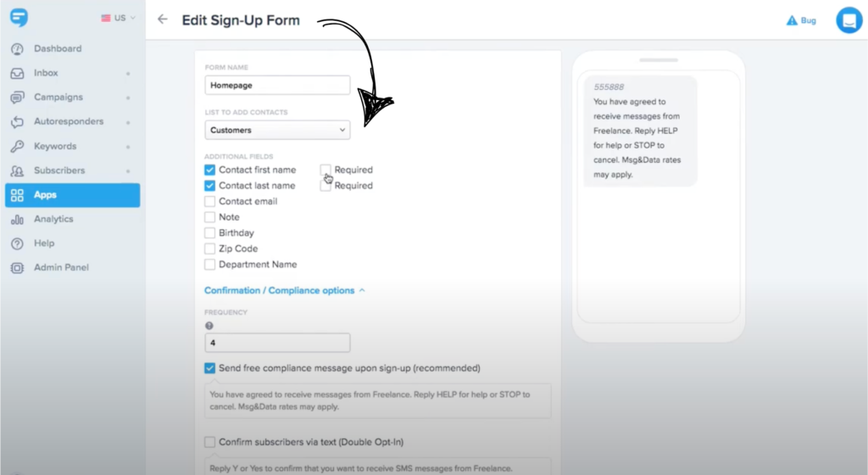868x475 pixels.
Task: Click the frequency help question mark icon
Action: [209, 326]
